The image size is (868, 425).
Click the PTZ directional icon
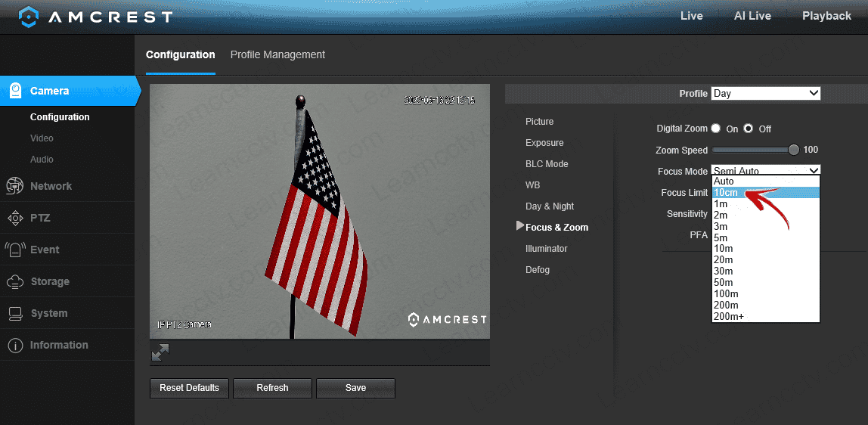[14, 218]
